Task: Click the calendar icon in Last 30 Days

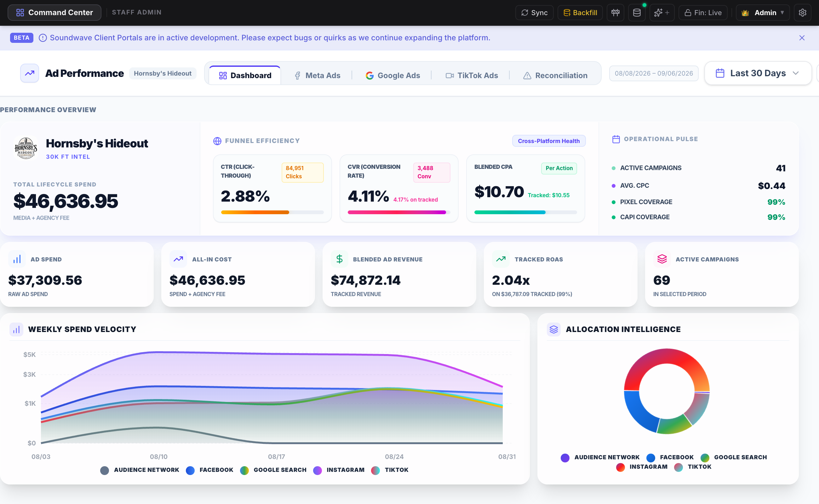Action: click(x=720, y=73)
